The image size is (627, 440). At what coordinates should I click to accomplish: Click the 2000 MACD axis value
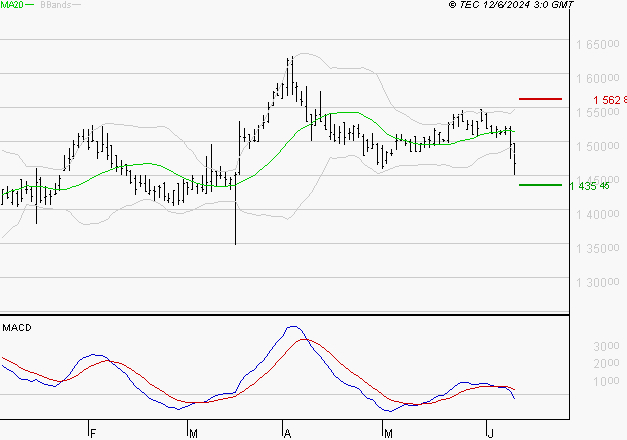pyautogui.click(x=606, y=363)
